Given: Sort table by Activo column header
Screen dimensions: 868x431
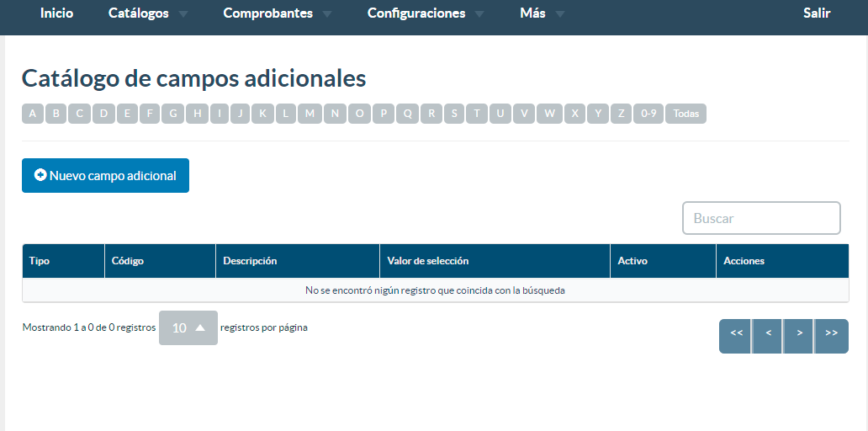Looking at the screenshot, I should point(663,261).
